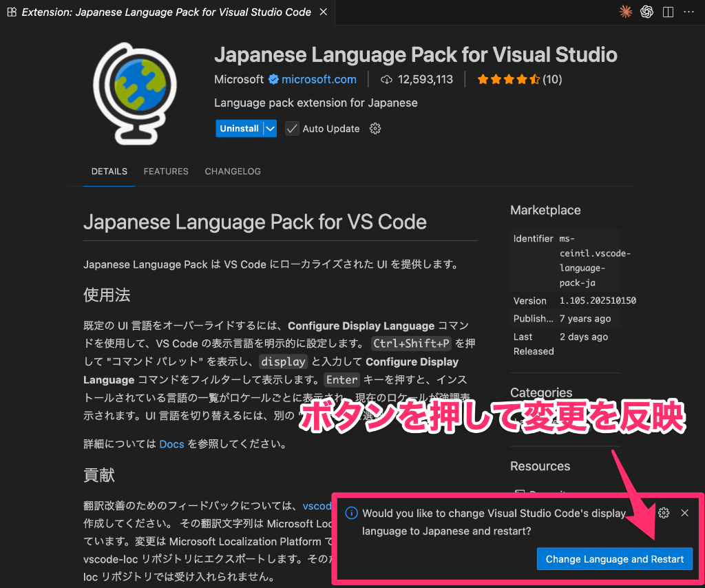The height and width of the screenshot is (588, 705).
Task: Click the '2 days ago' last released value
Action: 584,337
